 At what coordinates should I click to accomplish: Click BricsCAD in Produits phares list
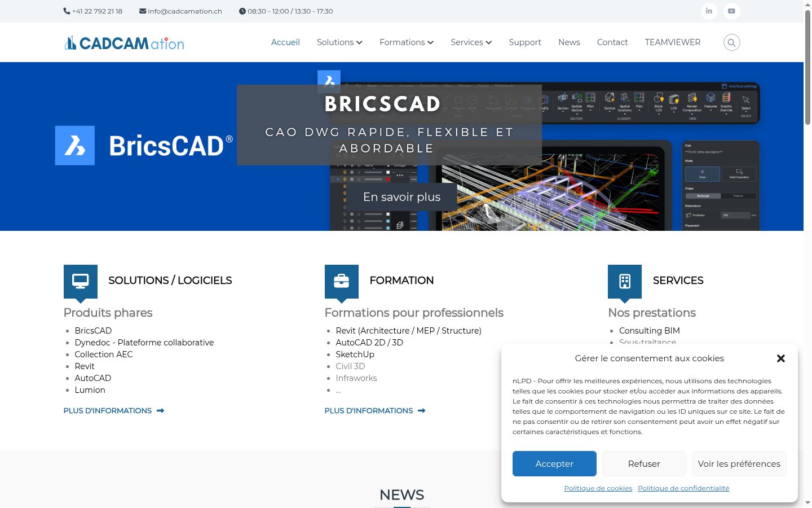[x=93, y=331]
